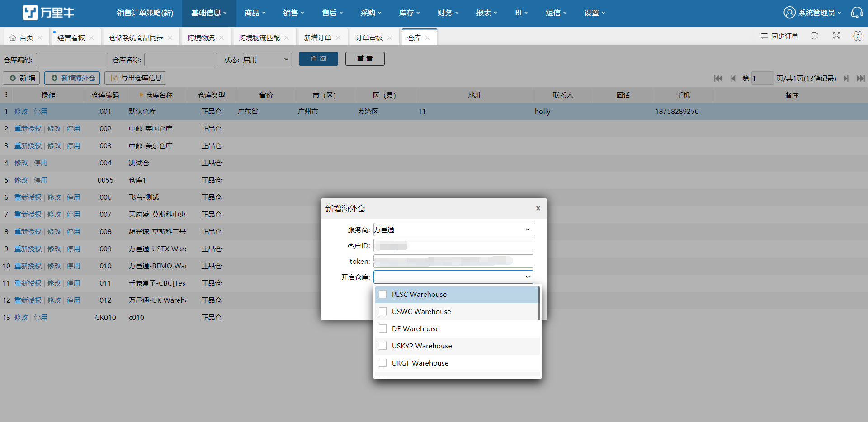The image size is (868, 422).
Task: Click the refresh page icon
Action: pos(814,36)
